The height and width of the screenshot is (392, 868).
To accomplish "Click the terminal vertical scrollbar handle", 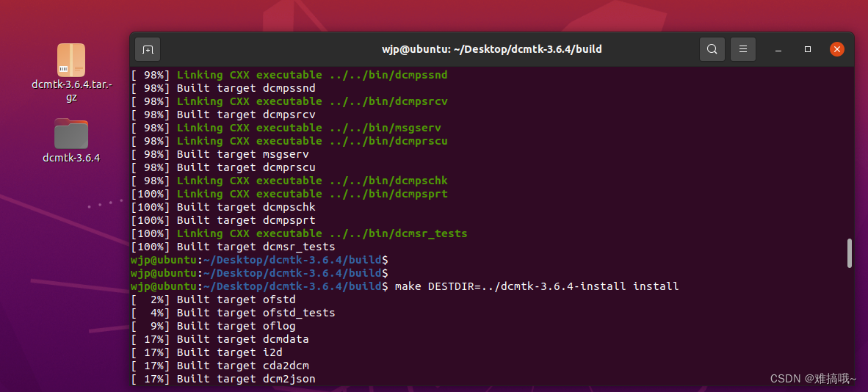I will pyautogui.click(x=850, y=253).
